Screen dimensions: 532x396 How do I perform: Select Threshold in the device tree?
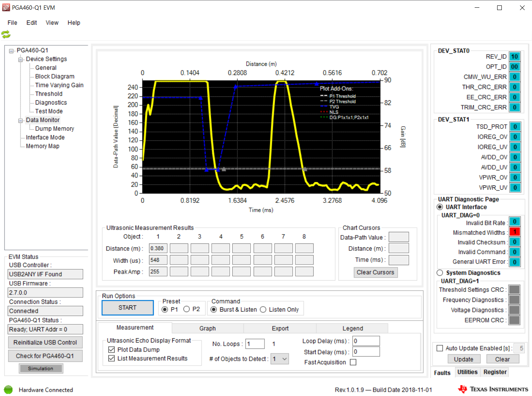49,94
